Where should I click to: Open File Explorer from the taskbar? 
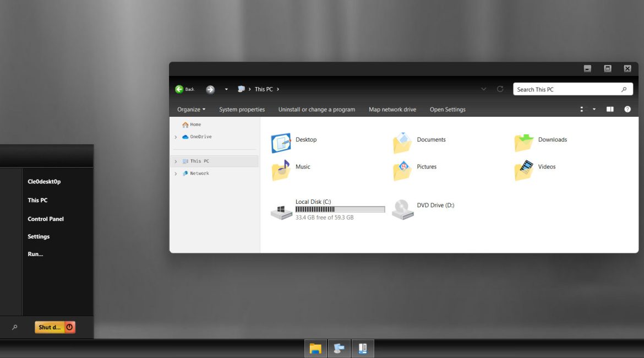pos(315,348)
